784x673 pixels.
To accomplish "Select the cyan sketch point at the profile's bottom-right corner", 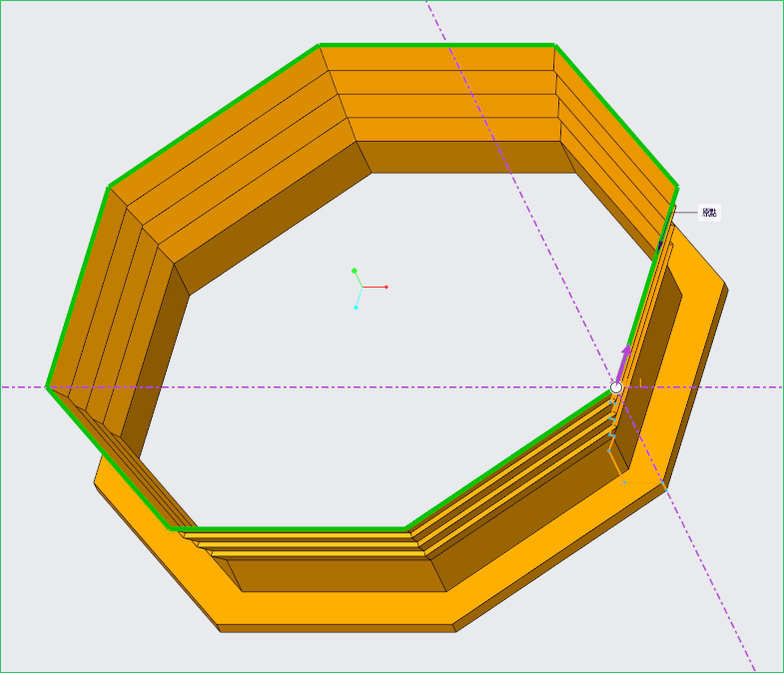I will pyautogui.click(x=662, y=483).
